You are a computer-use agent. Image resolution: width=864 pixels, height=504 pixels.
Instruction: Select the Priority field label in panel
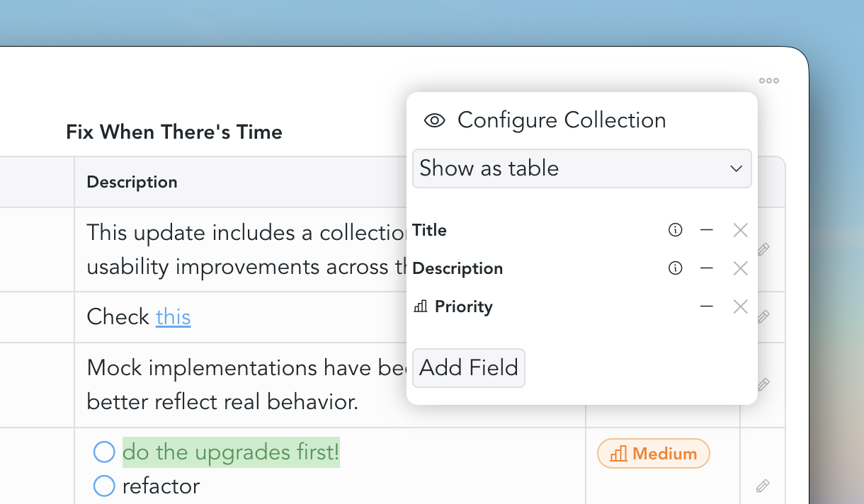[x=463, y=307]
